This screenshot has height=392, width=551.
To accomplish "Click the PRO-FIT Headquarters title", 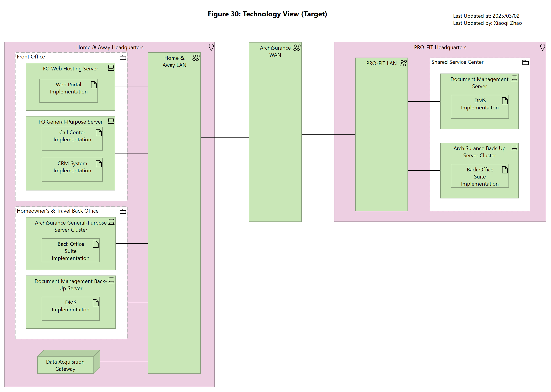I will (440, 47).
